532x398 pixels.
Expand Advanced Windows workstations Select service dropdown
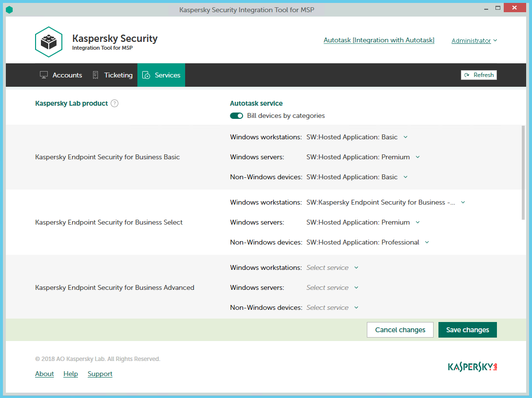pos(332,268)
